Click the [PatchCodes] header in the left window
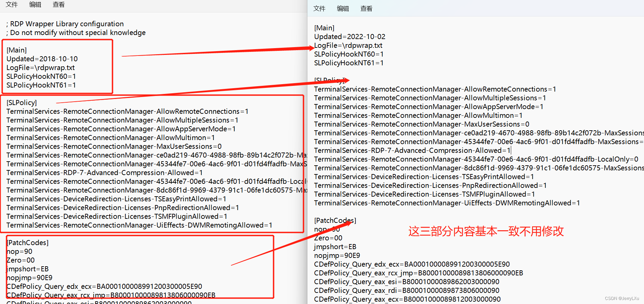The height and width of the screenshot is (304, 644). point(28,243)
